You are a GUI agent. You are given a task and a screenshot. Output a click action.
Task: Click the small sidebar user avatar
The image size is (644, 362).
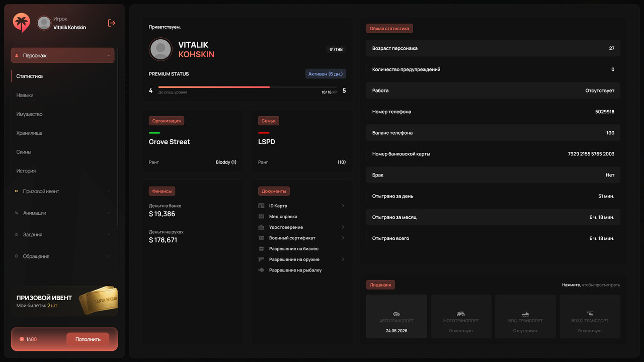click(x=44, y=23)
